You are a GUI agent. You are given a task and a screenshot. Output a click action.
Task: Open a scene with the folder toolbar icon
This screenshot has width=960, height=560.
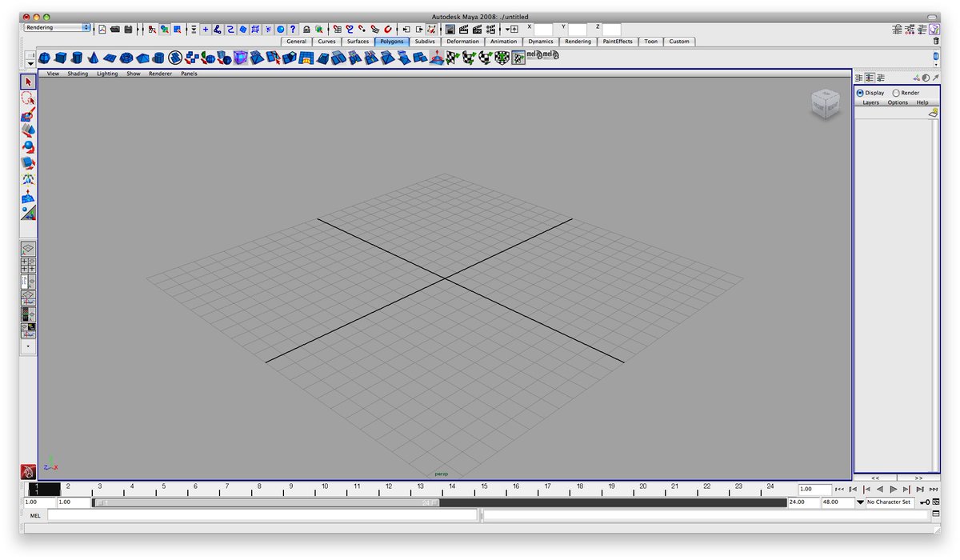(x=116, y=29)
